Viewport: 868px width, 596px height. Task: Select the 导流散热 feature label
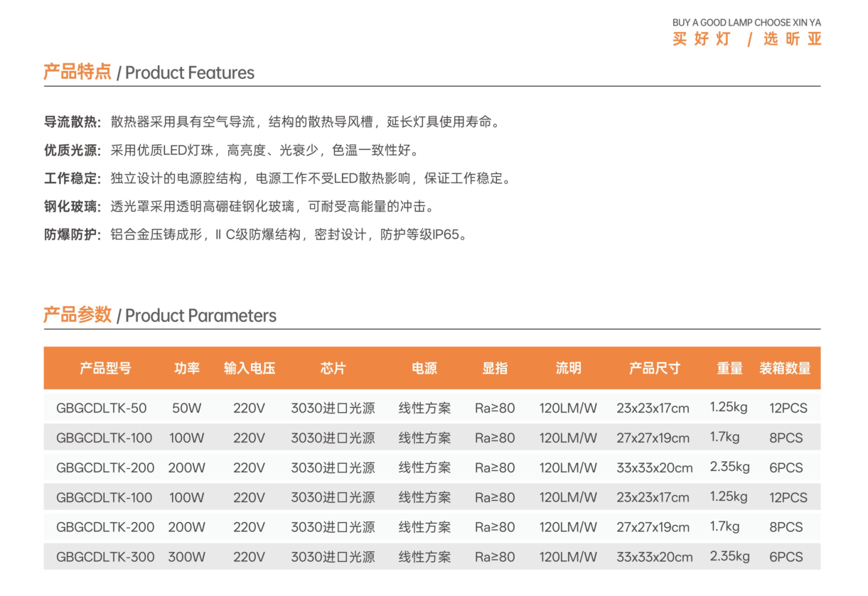point(73,121)
